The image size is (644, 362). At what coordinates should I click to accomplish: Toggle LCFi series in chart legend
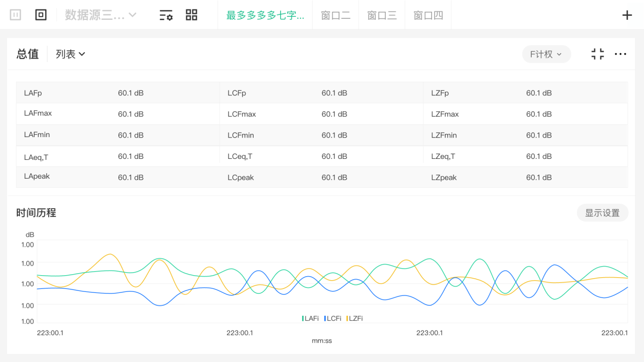point(333,318)
